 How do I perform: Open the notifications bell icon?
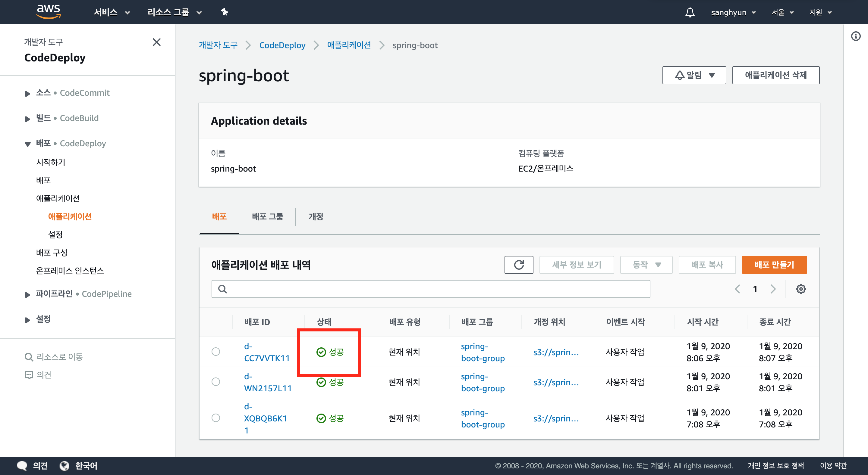pos(690,12)
